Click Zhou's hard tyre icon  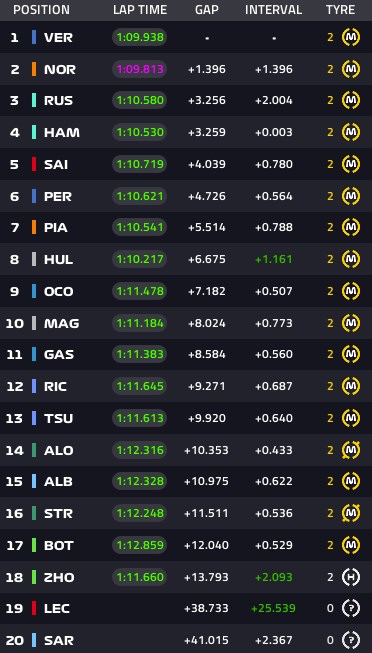tap(351, 577)
